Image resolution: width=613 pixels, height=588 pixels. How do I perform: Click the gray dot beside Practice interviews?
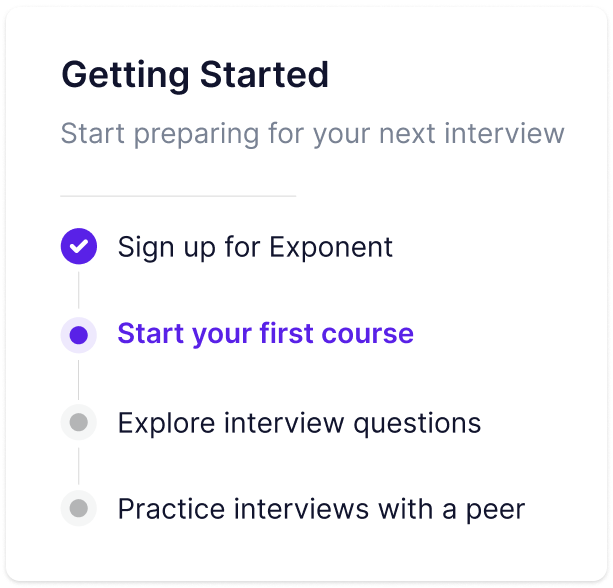tap(79, 508)
